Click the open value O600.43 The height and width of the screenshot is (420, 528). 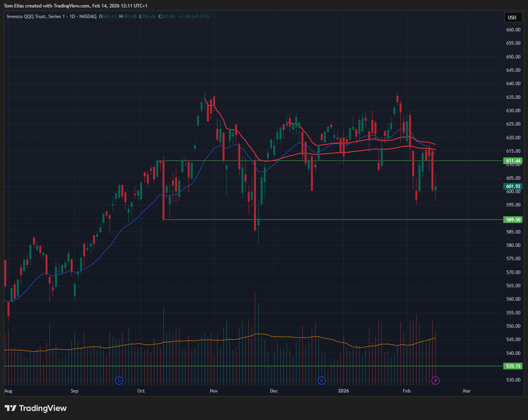pos(108,16)
